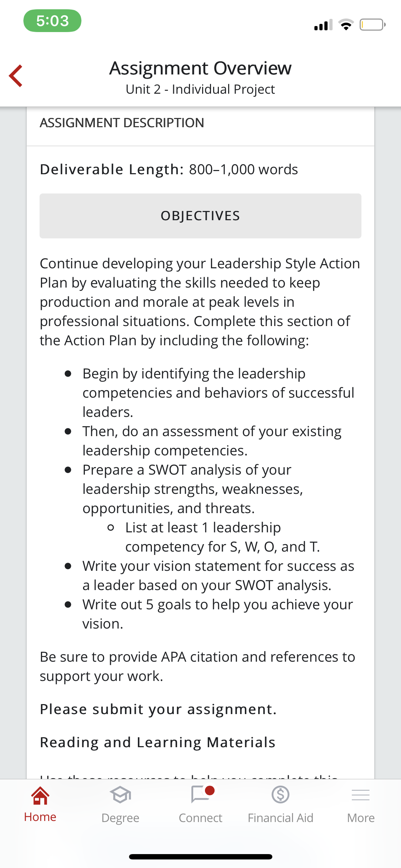The width and height of the screenshot is (401, 868).
Task: Tap the cellular signal bars icon
Action: [x=323, y=25]
